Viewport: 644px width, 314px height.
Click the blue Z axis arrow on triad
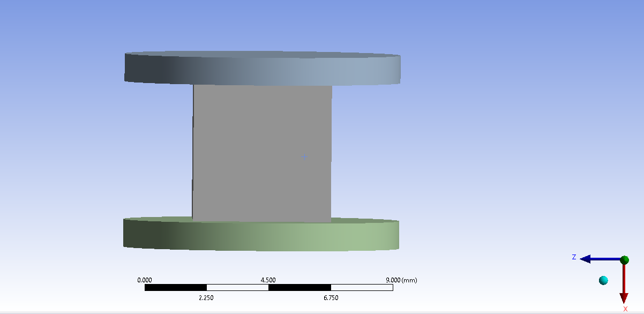(600, 259)
